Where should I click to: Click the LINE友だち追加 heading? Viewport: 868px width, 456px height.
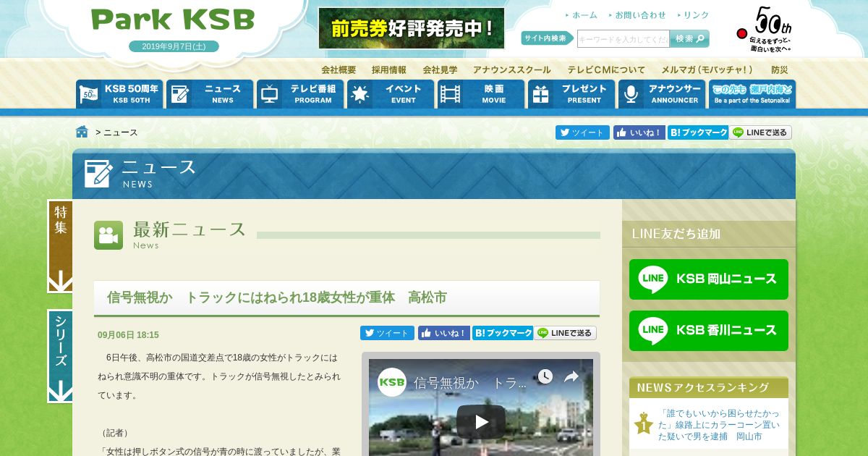point(676,234)
